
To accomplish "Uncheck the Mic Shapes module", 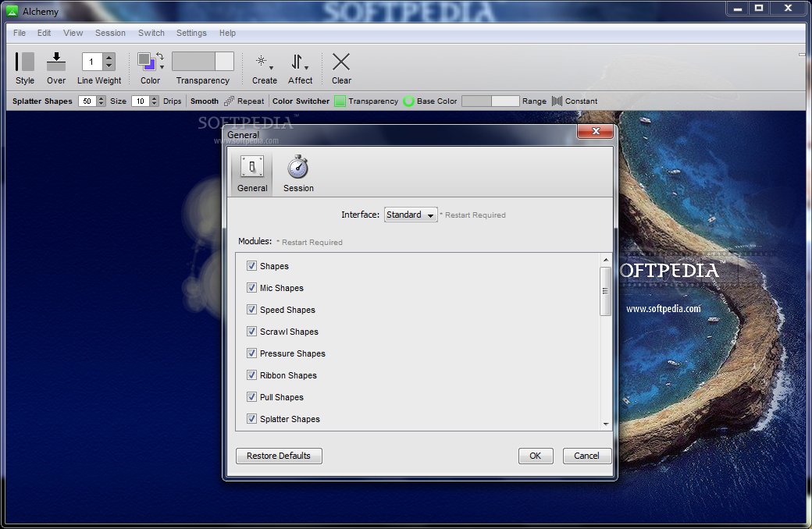I will click(x=251, y=287).
